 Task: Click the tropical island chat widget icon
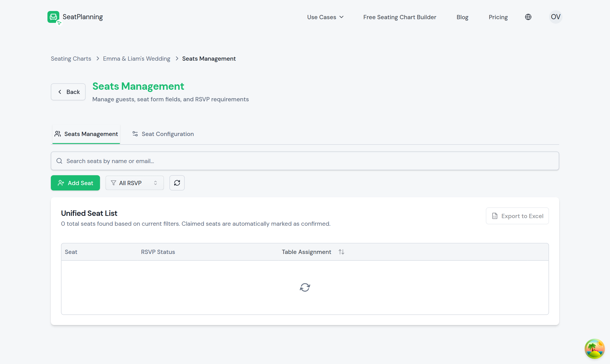[x=594, y=349]
